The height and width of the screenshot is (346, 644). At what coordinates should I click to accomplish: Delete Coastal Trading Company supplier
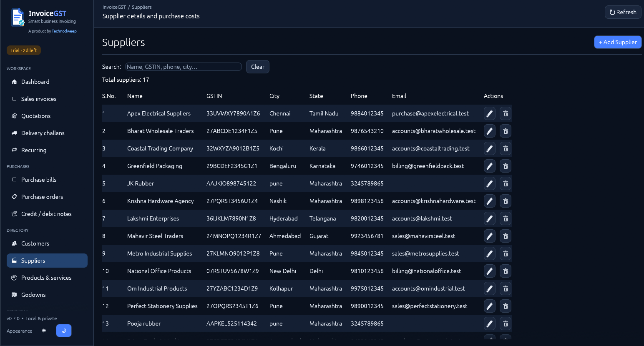pos(506,148)
